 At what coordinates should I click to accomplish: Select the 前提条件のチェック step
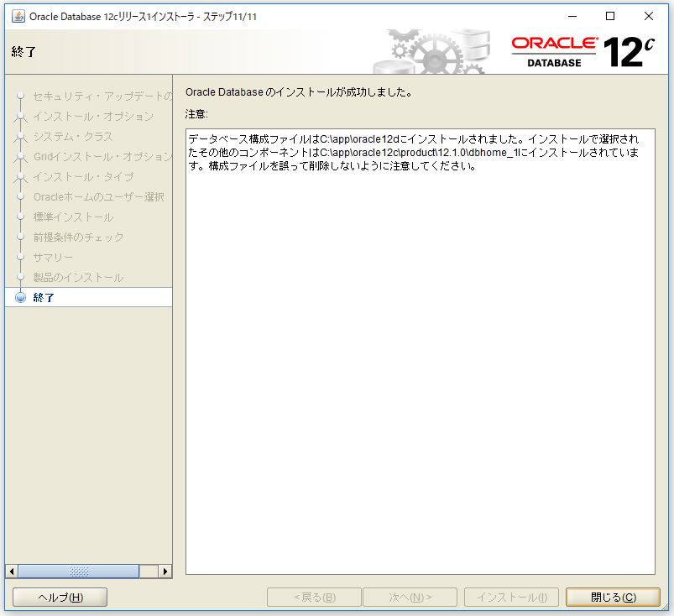tap(78, 237)
